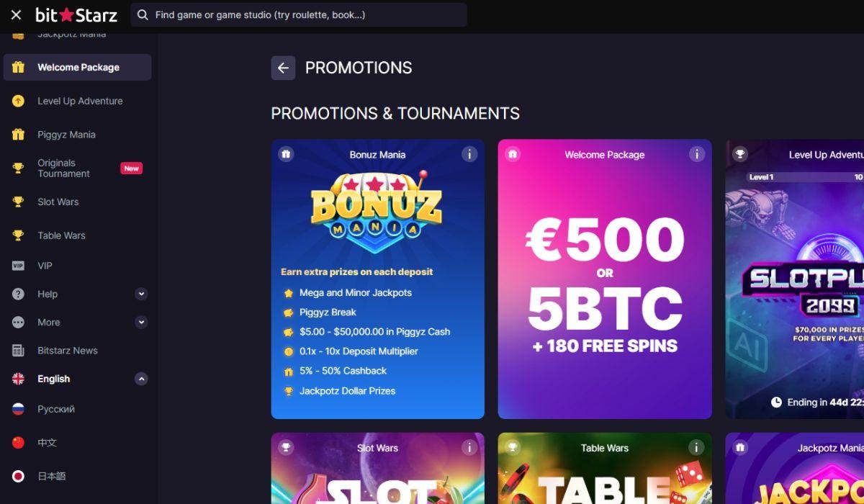Click the back arrow next to Promotions
The image size is (864, 504).
point(283,68)
